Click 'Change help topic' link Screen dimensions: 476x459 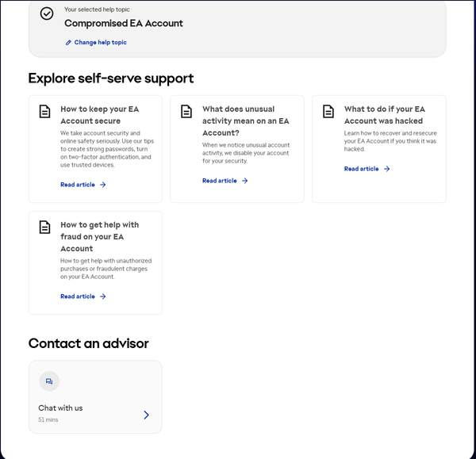coord(100,43)
